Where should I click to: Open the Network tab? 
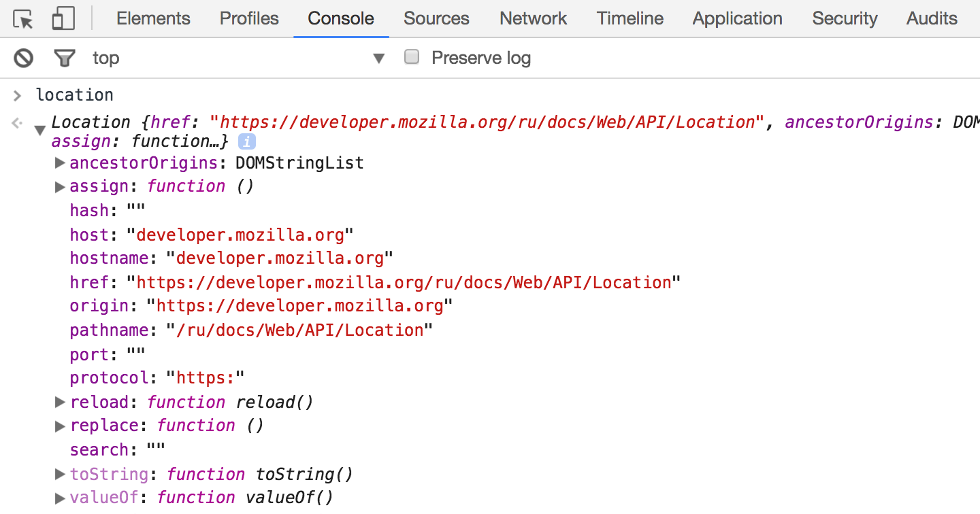(x=533, y=18)
